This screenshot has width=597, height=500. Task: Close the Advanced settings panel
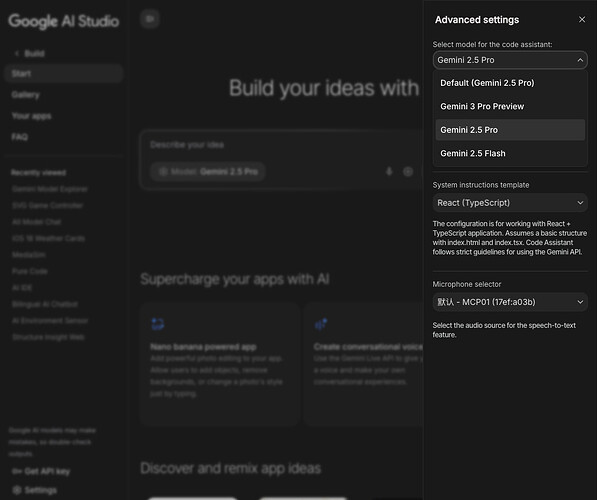point(582,19)
